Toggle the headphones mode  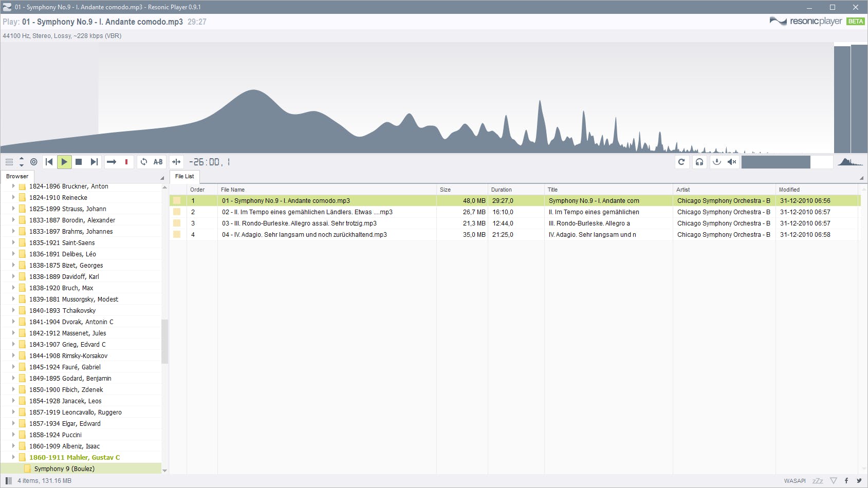699,162
